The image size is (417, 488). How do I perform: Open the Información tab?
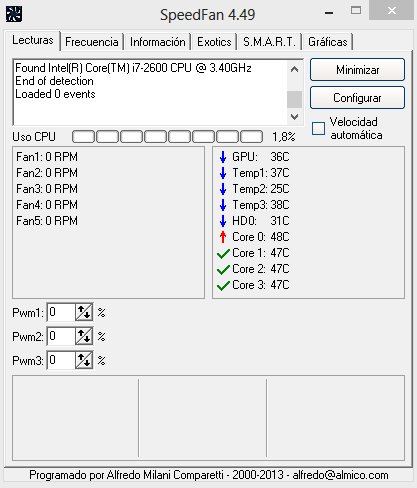[158, 42]
